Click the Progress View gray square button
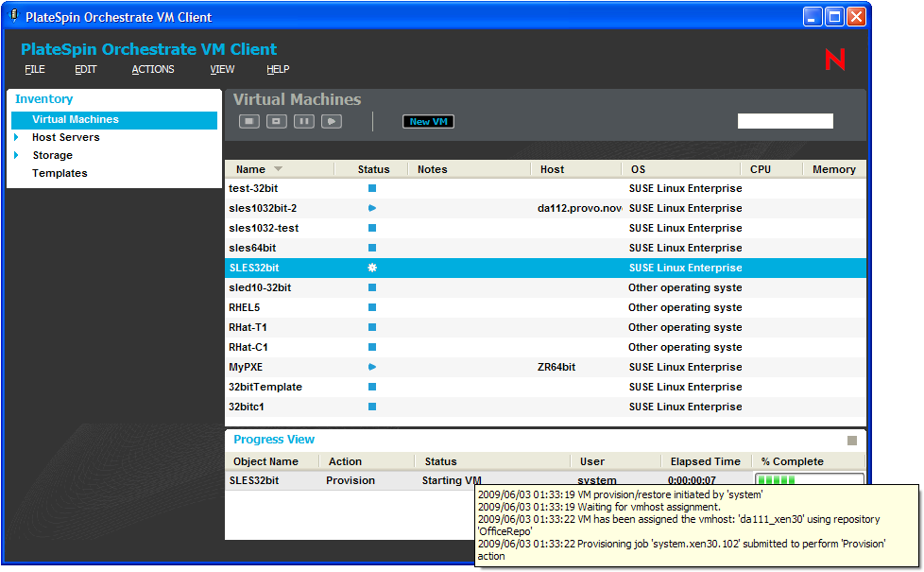The image size is (924, 572). coord(852,441)
